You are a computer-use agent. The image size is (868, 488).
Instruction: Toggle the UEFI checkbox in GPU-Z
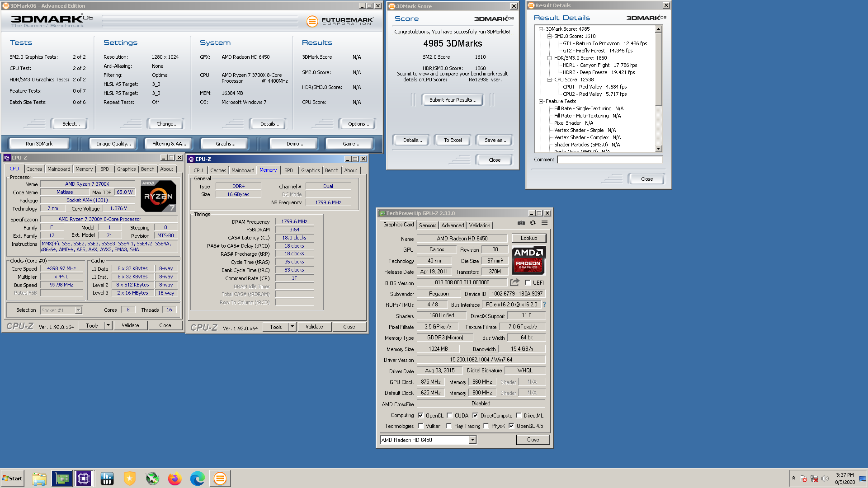(x=528, y=283)
